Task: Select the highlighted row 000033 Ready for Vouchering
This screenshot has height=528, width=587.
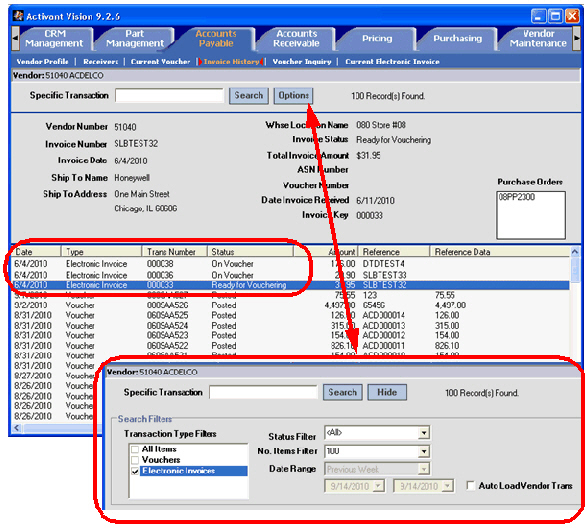Action: (291, 285)
